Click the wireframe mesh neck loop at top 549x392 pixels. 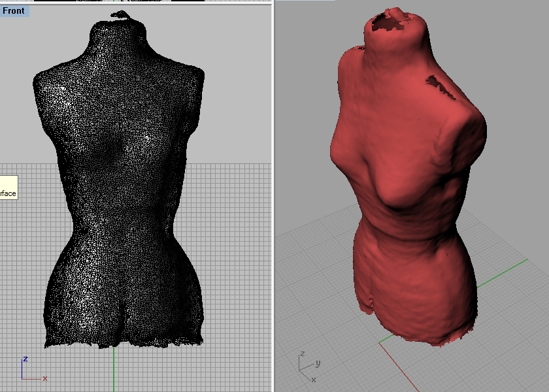121,15
